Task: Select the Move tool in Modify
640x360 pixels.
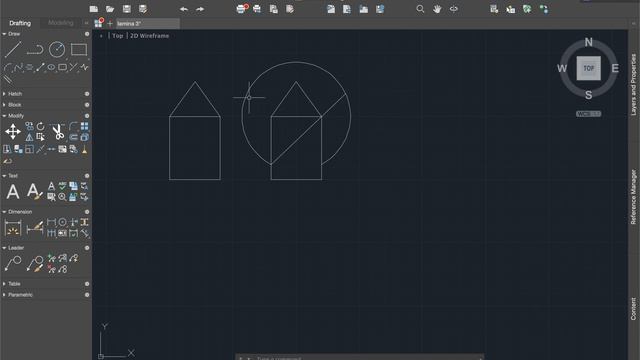Action: [x=13, y=131]
